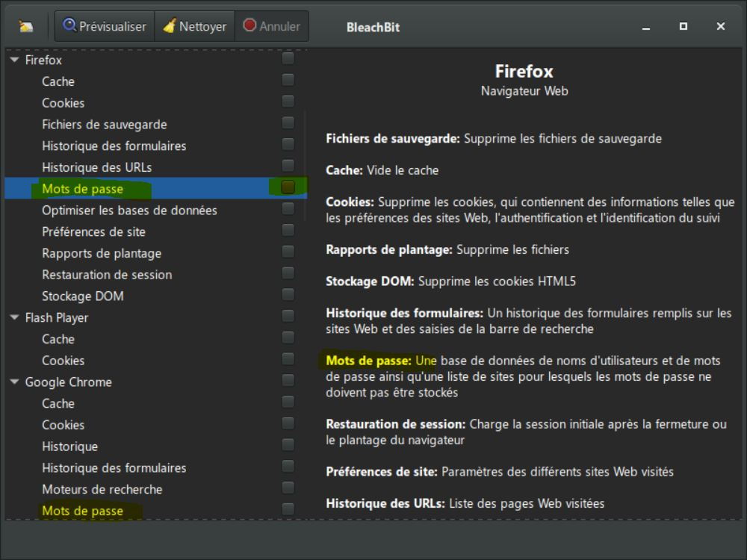Enable the Rapports de plantage checkbox
Viewport: 747px width, 560px height.
(x=288, y=252)
